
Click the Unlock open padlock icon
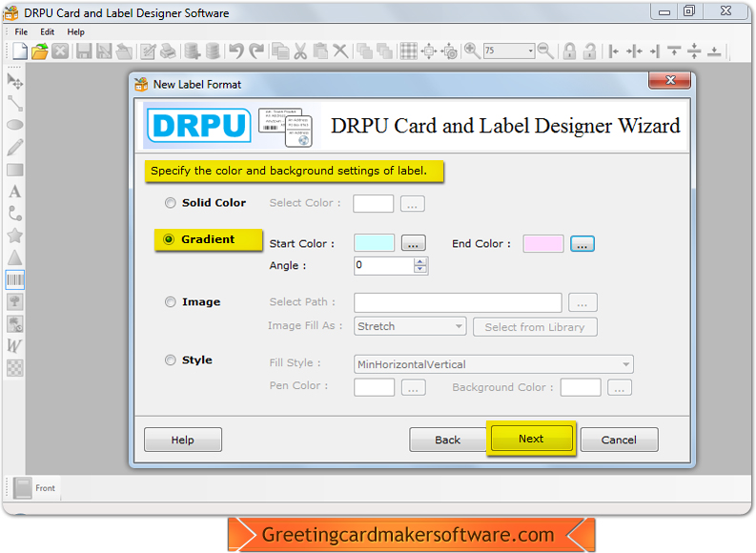click(589, 51)
